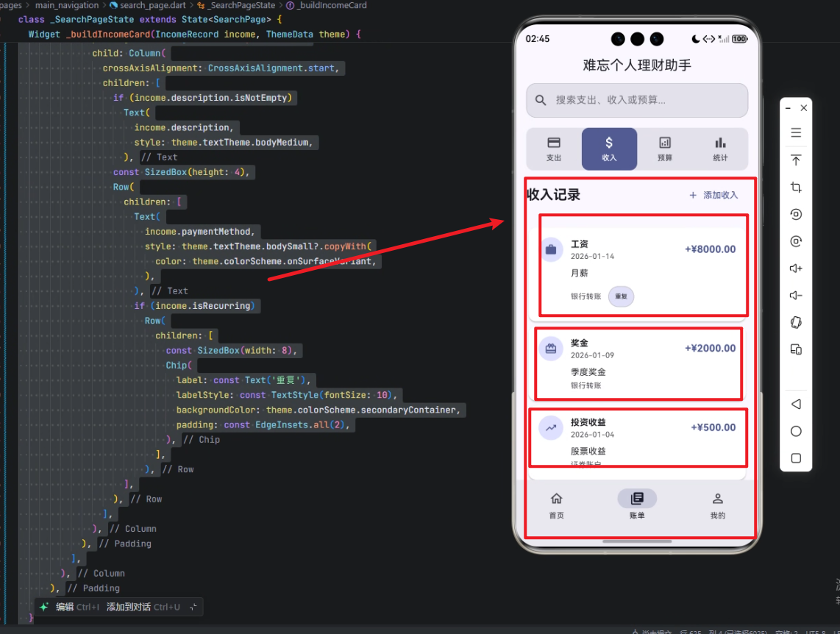This screenshot has width=840, height=634.
Task: Click the circular arrow square icon in emulator toolbar
Action: 796,214
